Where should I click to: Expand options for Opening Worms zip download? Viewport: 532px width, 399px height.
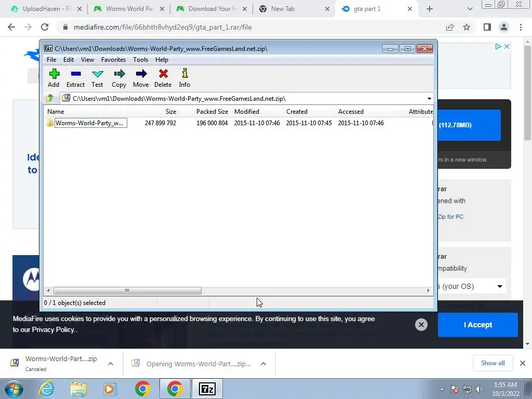(x=263, y=364)
